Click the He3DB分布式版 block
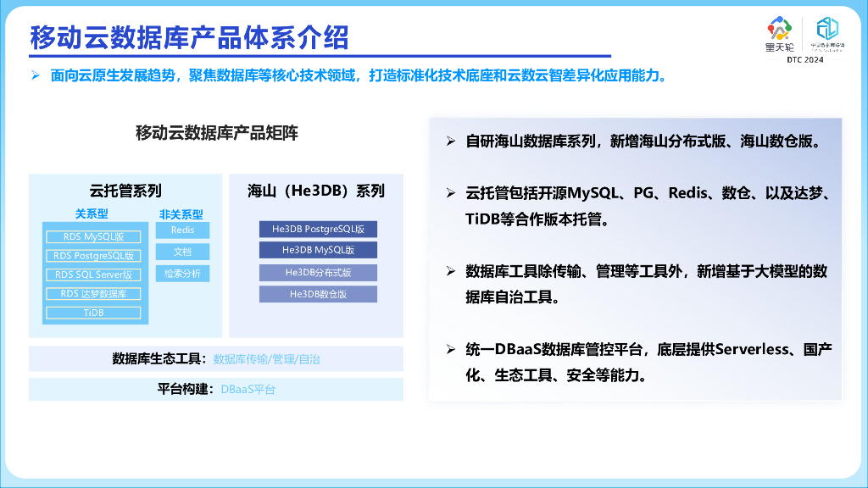The image size is (868, 488). [x=319, y=273]
